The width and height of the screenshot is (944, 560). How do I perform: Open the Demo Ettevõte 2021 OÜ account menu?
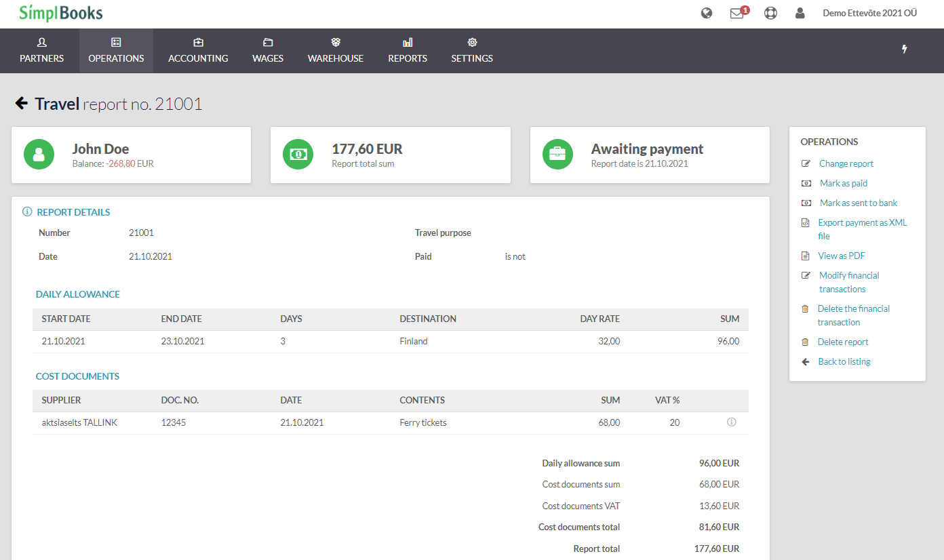[x=869, y=13]
